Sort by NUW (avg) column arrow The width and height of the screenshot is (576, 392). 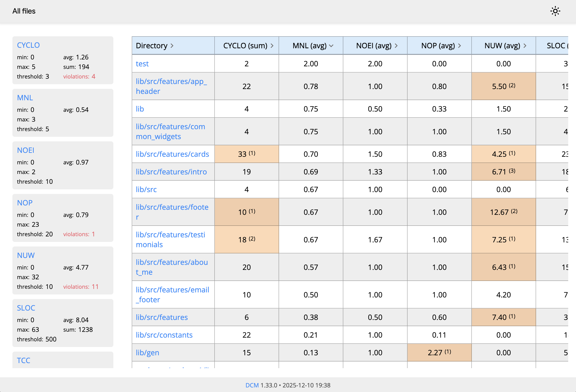pyautogui.click(x=525, y=46)
